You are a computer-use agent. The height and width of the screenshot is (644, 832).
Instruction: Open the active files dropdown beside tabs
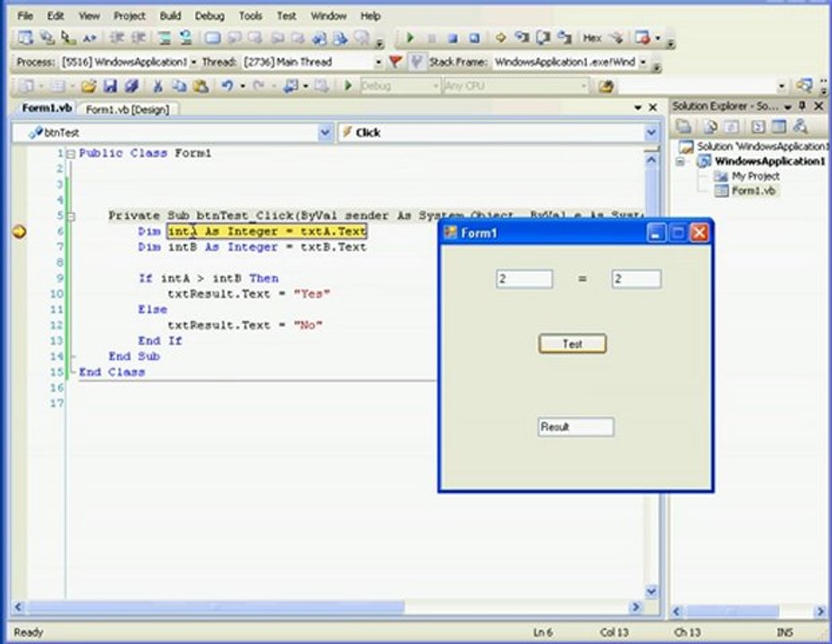tap(637, 107)
